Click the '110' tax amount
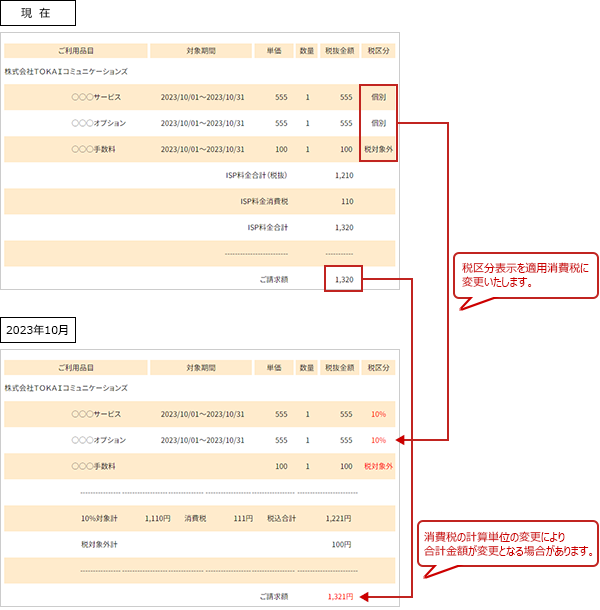This screenshot has height=610, width=600. point(347,201)
